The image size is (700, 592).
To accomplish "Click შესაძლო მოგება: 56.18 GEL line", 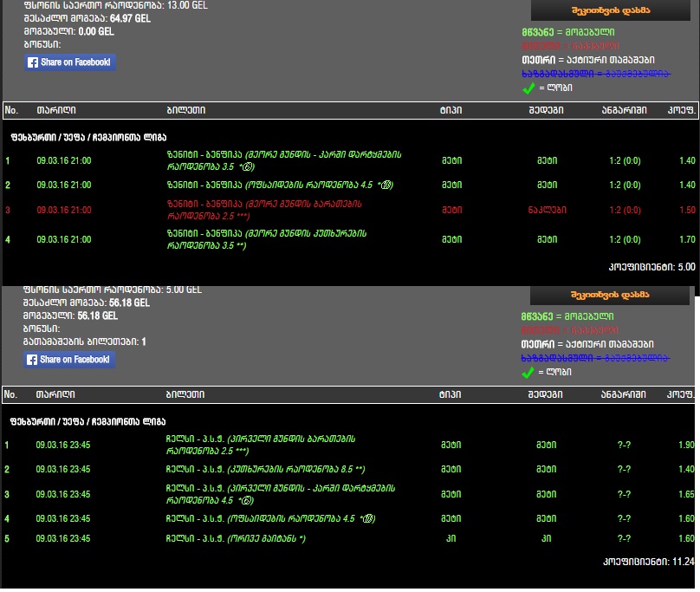I will point(87,303).
